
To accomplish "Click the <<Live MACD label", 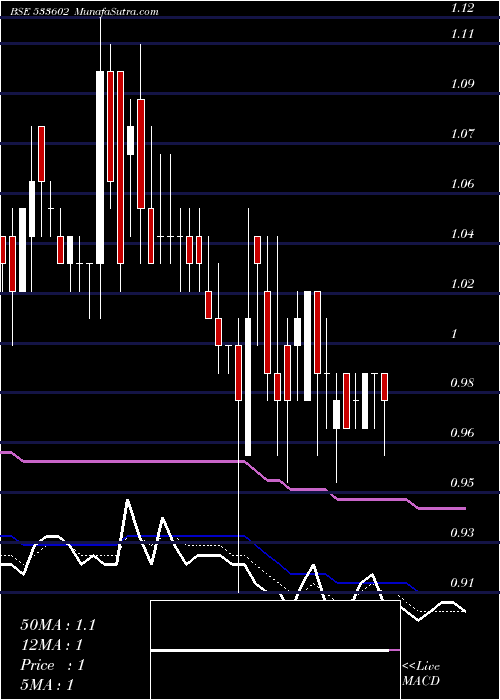I will 421,674.
